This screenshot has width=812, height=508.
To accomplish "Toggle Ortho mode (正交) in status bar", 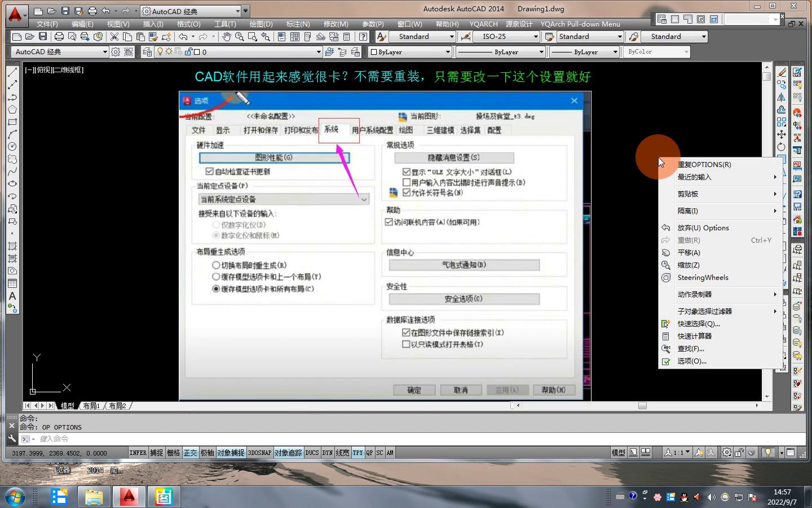I will (x=191, y=453).
